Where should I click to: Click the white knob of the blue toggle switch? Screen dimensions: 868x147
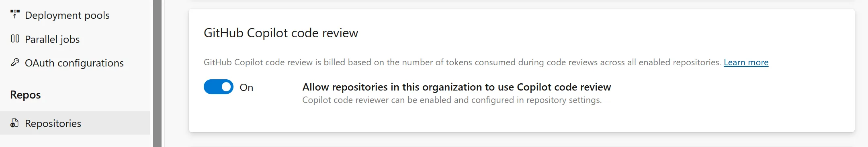226,87
